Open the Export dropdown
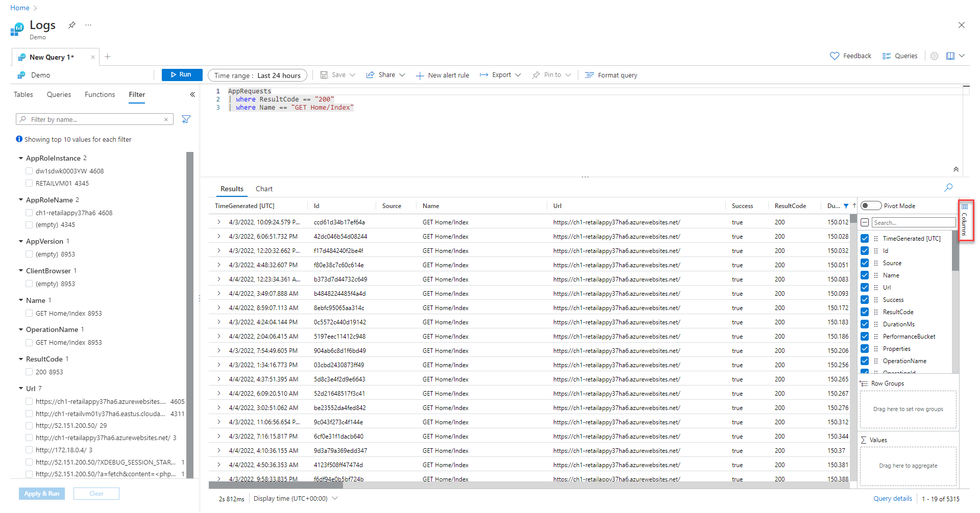This screenshot has height=513, width=980. 500,75
